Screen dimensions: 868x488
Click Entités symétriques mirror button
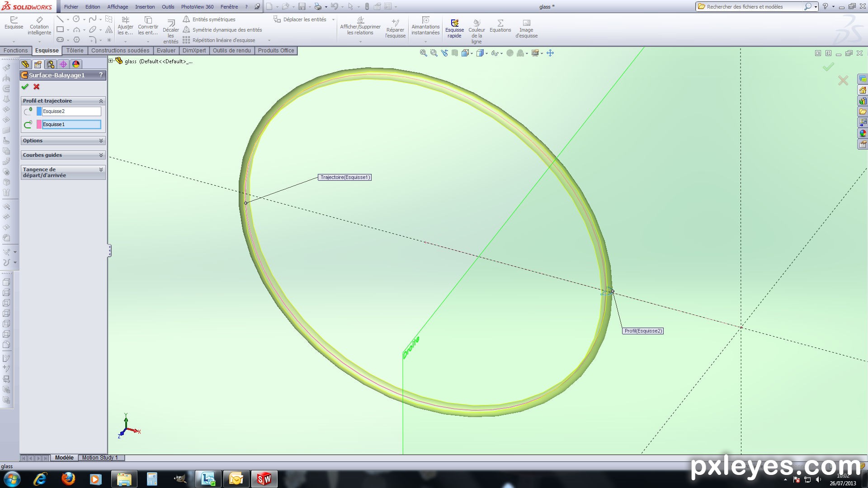[209, 19]
